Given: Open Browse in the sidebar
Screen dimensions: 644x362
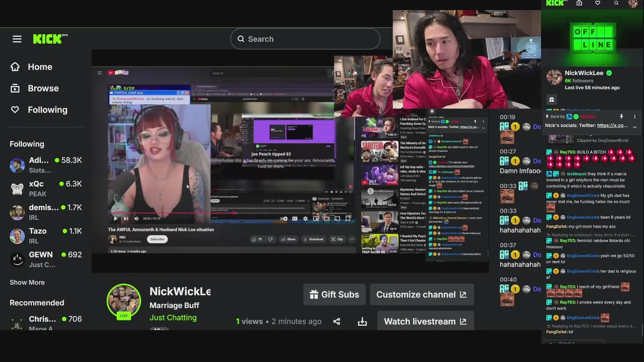Looking at the screenshot, I should pyautogui.click(x=34, y=88).
